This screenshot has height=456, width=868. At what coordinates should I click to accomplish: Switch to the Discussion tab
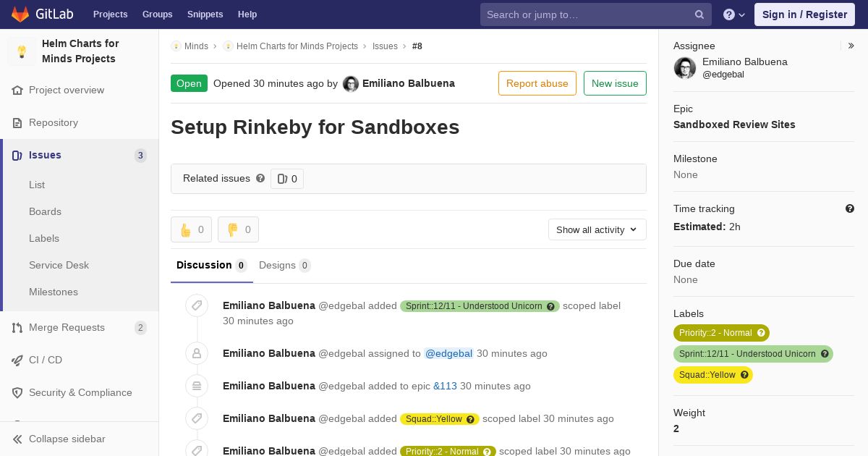(x=212, y=266)
